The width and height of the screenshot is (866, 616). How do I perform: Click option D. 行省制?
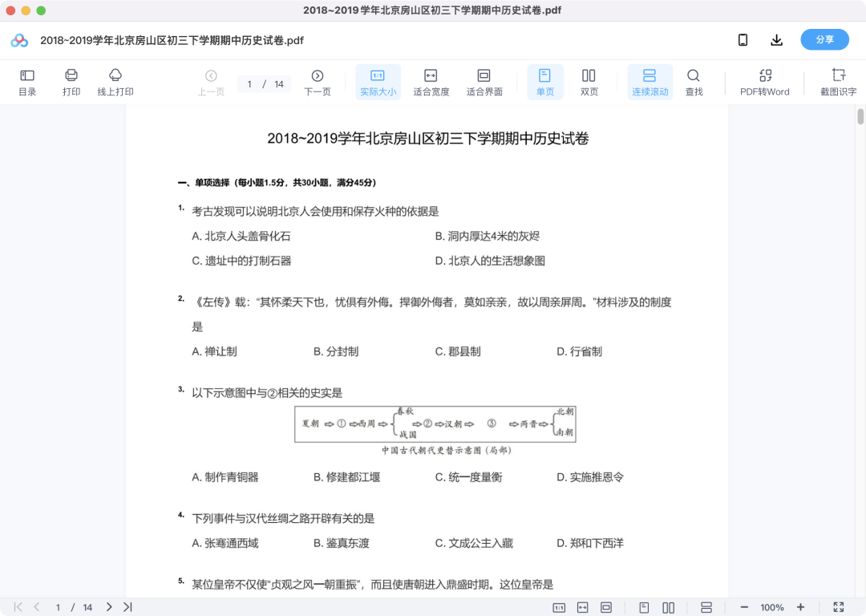(x=580, y=351)
